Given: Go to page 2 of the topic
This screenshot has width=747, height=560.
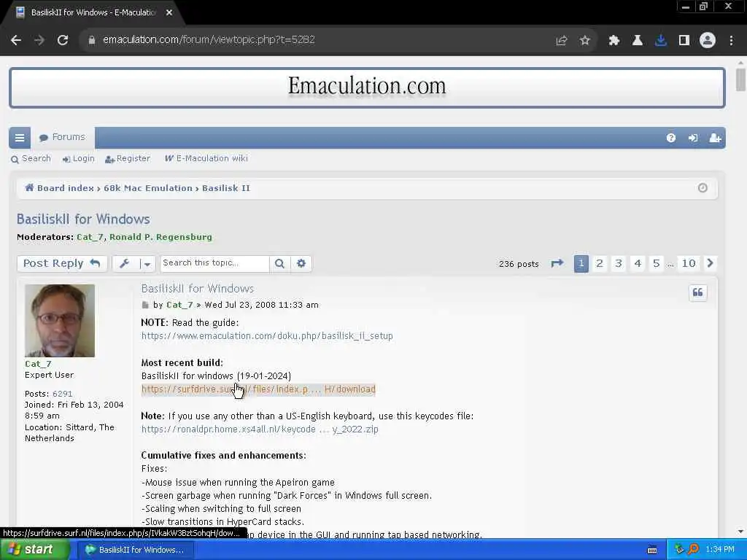Looking at the screenshot, I should click(600, 263).
